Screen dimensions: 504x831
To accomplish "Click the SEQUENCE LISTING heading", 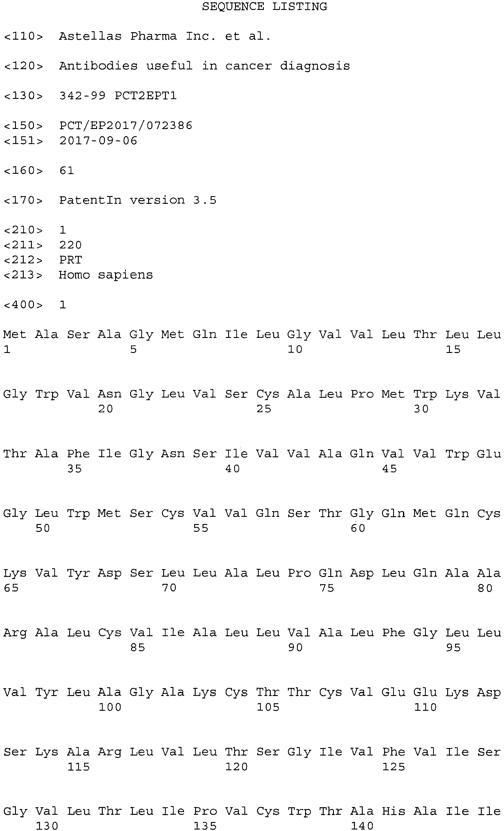I will point(264,7).
